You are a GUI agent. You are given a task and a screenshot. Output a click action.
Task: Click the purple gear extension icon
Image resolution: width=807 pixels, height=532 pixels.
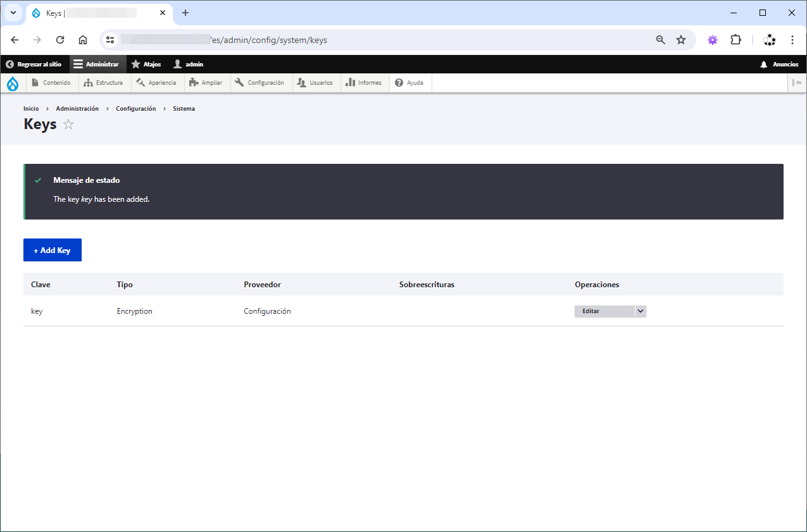tap(713, 40)
